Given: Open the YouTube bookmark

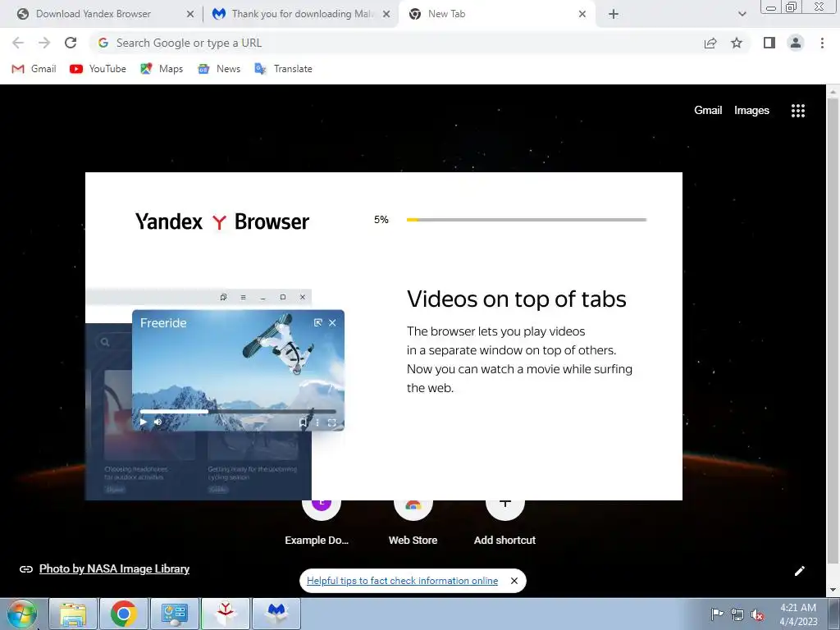Looking at the screenshot, I should [98, 69].
